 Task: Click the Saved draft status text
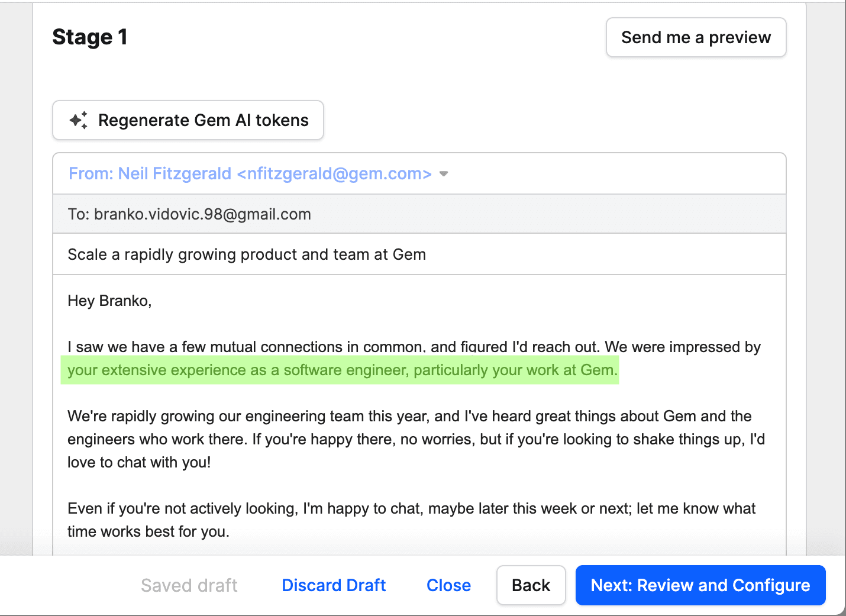[189, 585]
